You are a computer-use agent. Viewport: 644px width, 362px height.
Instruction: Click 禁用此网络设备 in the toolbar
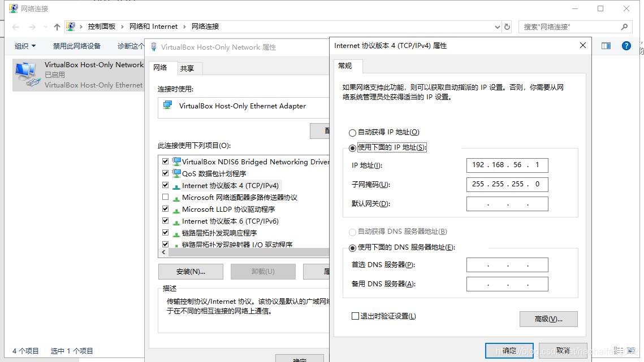[77, 46]
